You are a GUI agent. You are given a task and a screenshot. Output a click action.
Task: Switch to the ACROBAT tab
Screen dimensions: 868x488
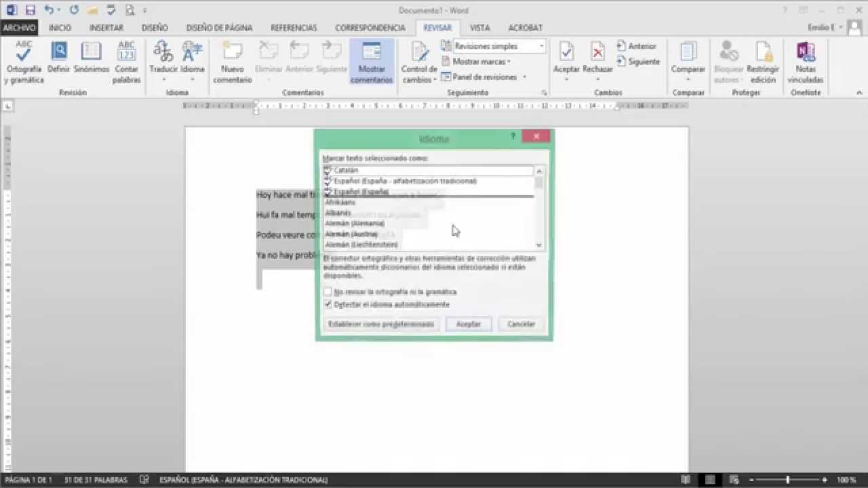pos(526,28)
